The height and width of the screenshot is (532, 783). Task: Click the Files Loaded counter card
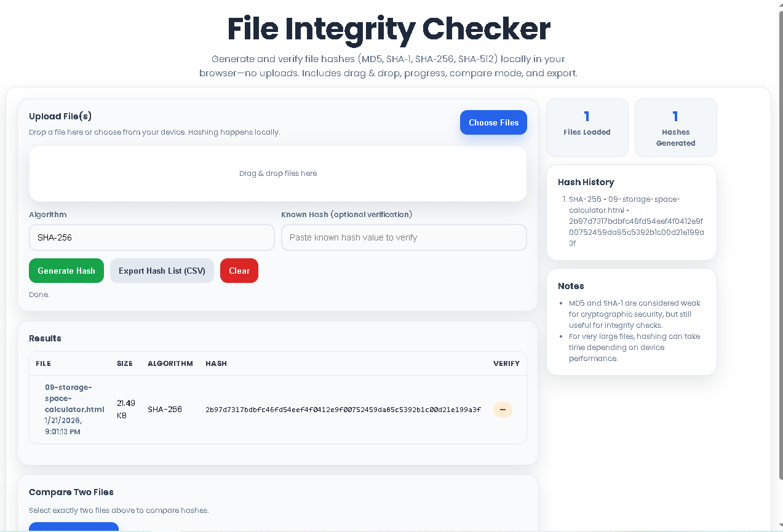[587, 127]
